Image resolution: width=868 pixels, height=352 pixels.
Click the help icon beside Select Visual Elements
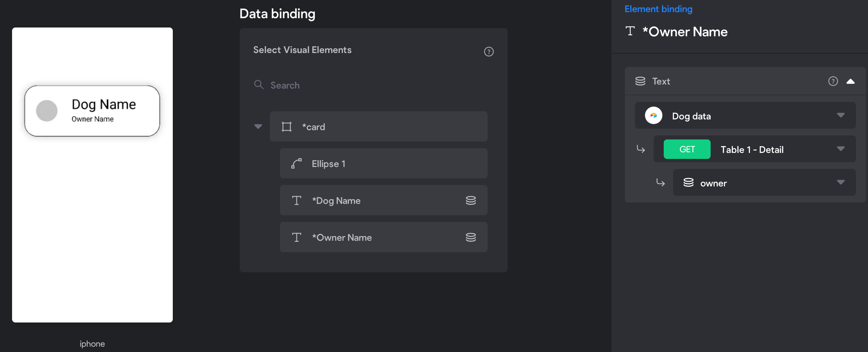click(x=489, y=52)
